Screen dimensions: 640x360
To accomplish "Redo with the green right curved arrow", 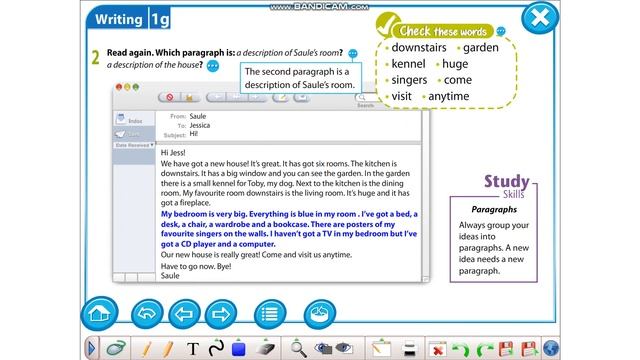I will point(485,349).
